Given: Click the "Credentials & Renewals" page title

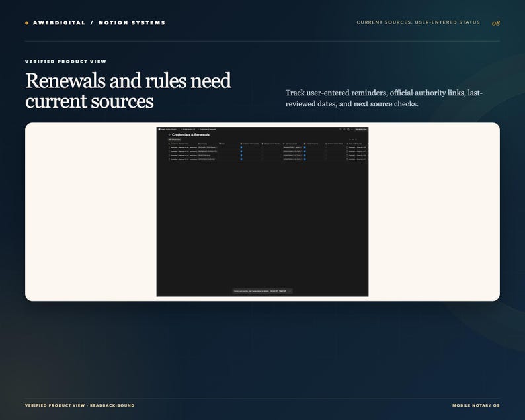Looking at the screenshot, I should [x=190, y=135].
